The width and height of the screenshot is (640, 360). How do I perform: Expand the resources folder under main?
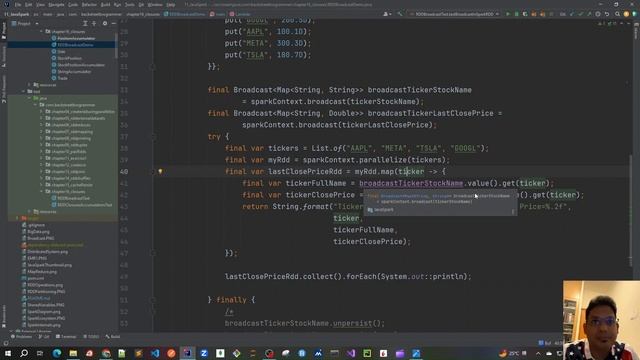pos(29,85)
